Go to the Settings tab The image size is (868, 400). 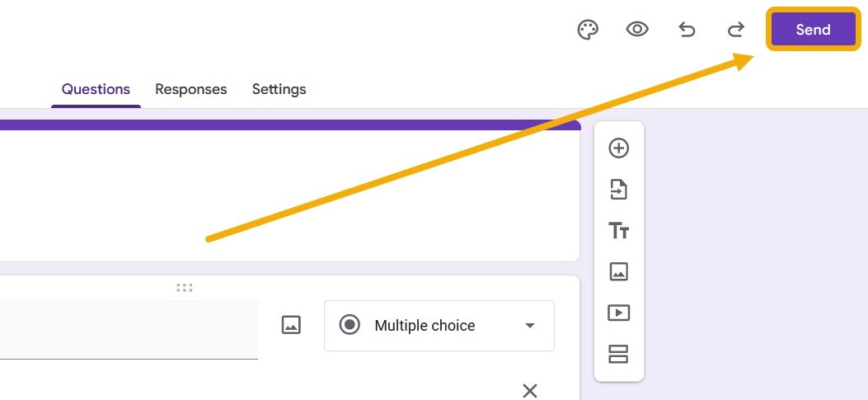tap(279, 89)
